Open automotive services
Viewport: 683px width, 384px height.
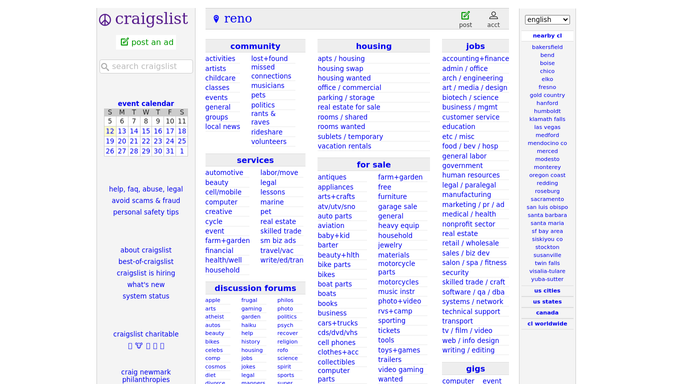[x=224, y=173]
